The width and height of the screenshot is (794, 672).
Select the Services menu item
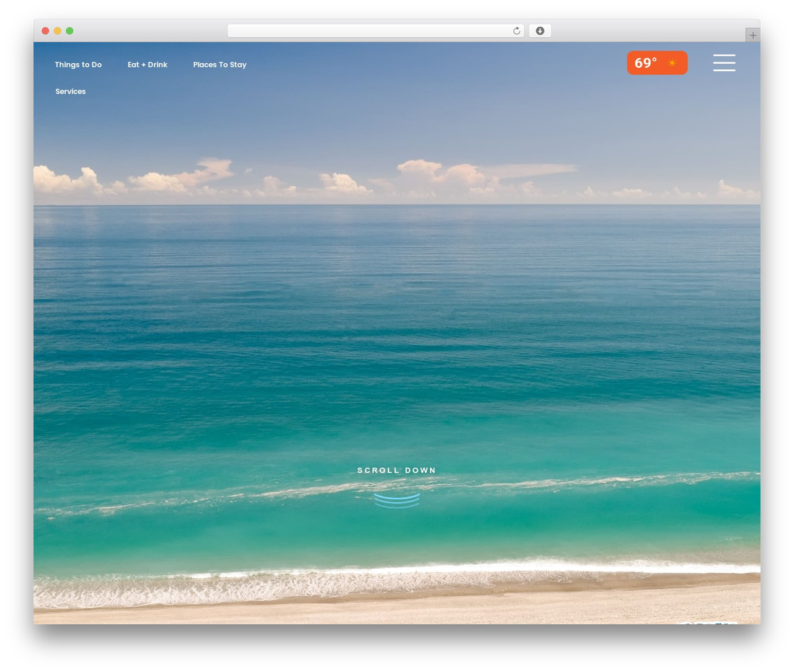[x=71, y=91]
